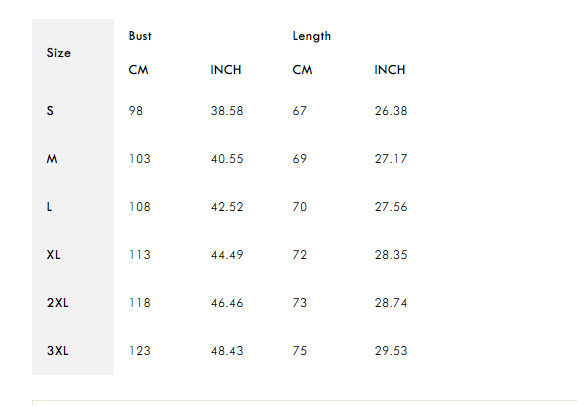Click the bust value 118 cm
Screen dimensions: 577x406
click(x=139, y=303)
